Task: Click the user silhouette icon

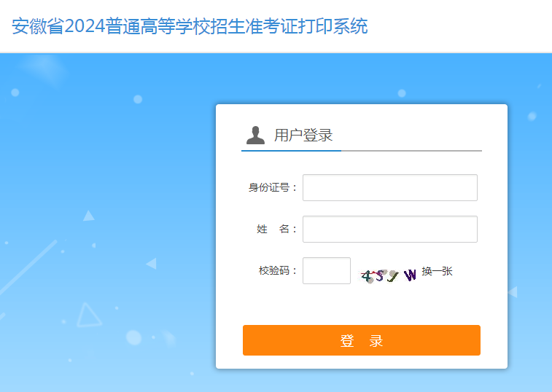Action: [255, 136]
